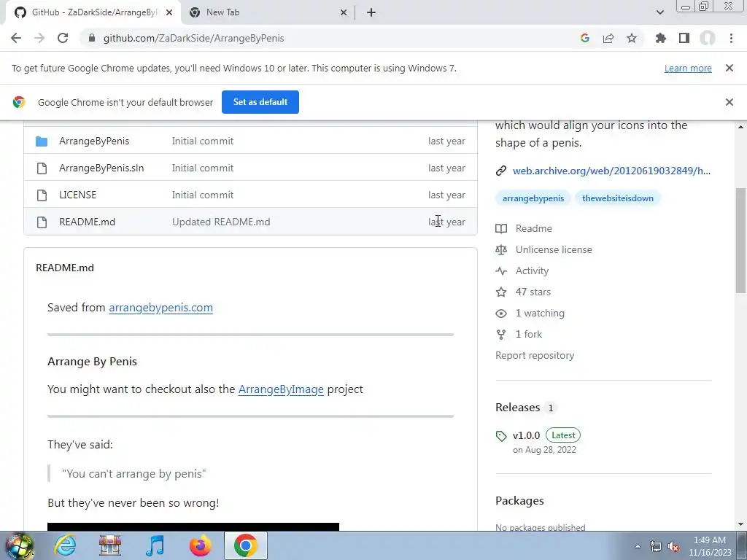Click the folder icon for ArrangeByPenis

pyautogui.click(x=42, y=141)
